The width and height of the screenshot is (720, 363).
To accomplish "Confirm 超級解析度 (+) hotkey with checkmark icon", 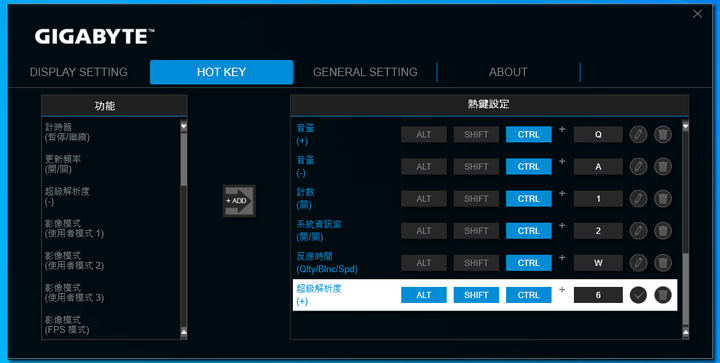I will click(638, 295).
